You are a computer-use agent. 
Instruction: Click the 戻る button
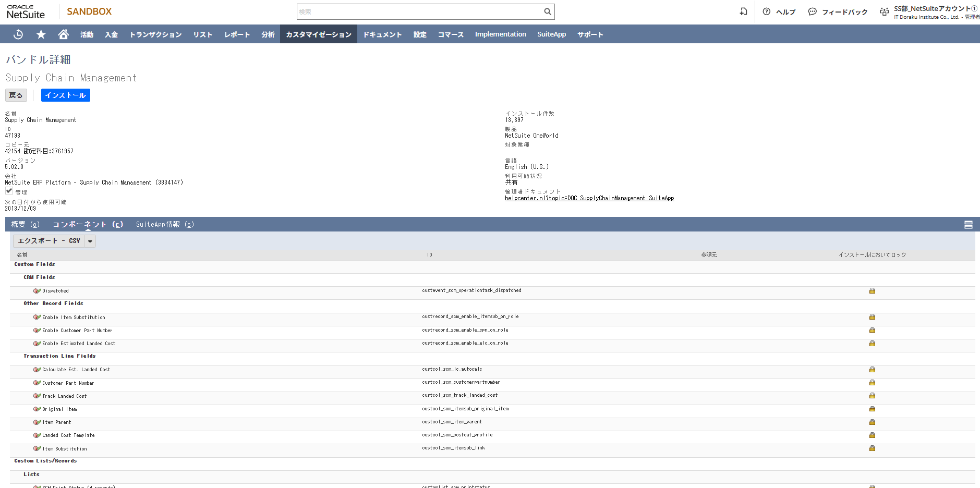16,95
